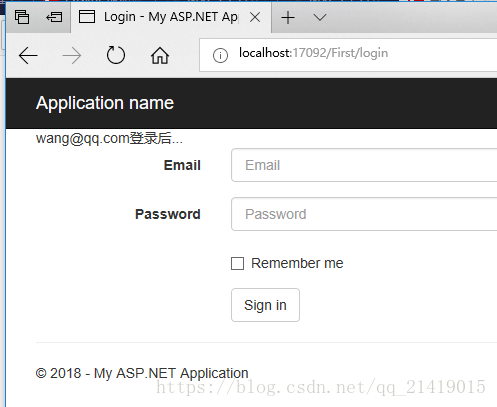Focus the Password input field
Image resolution: width=497 pixels, height=407 pixels.
point(364,214)
